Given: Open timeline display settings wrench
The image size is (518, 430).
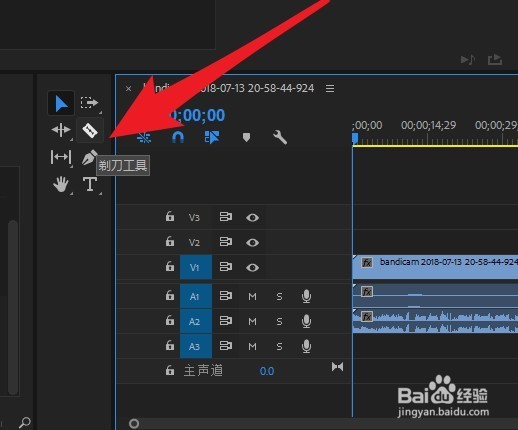Looking at the screenshot, I should click(x=280, y=137).
